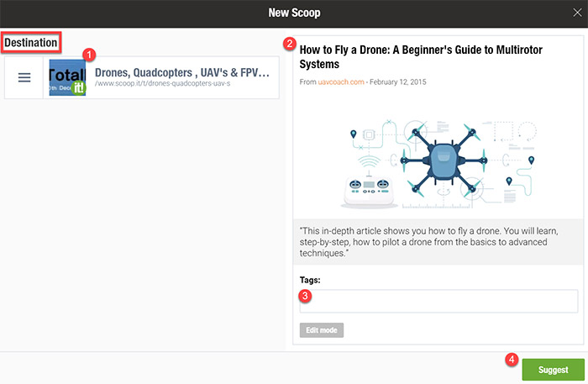
Task: Open the hamburger menu beside the topic
Action: click(x=24, y=77)
